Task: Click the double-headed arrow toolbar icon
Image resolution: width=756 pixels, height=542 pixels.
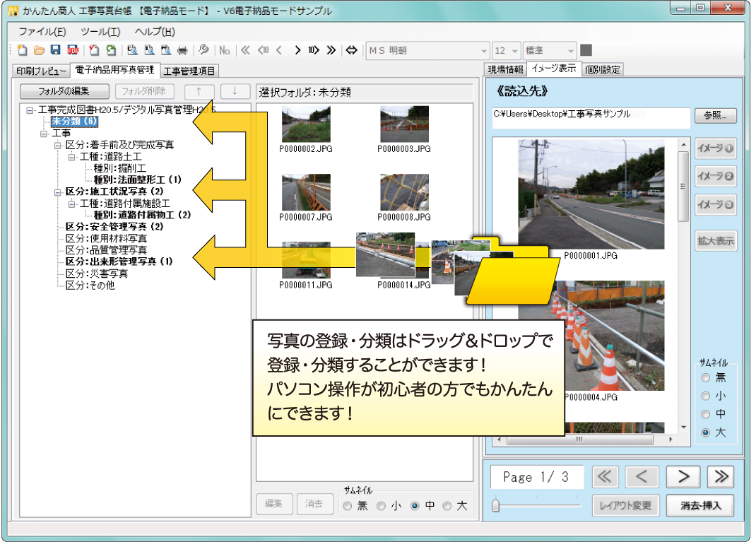Action: pyautogui.click(x=351, y=50)
